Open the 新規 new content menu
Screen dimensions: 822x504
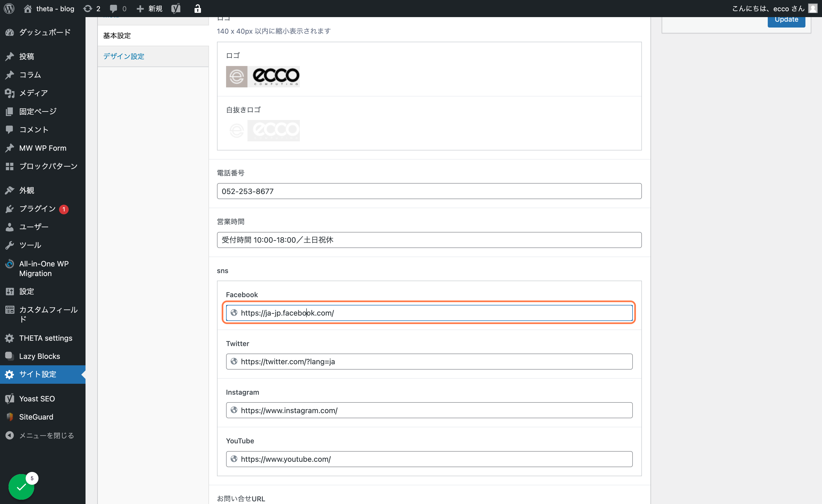point(150,8)
